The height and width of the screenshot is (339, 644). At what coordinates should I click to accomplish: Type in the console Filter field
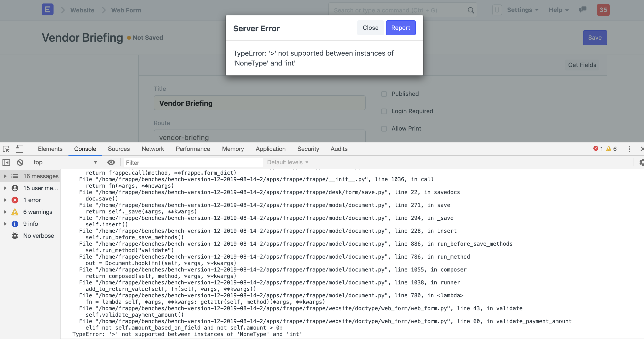click(x=193, y=162)
